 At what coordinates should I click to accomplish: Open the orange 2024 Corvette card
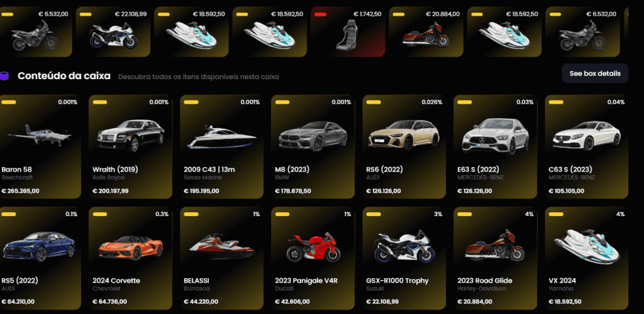point(130,258)
